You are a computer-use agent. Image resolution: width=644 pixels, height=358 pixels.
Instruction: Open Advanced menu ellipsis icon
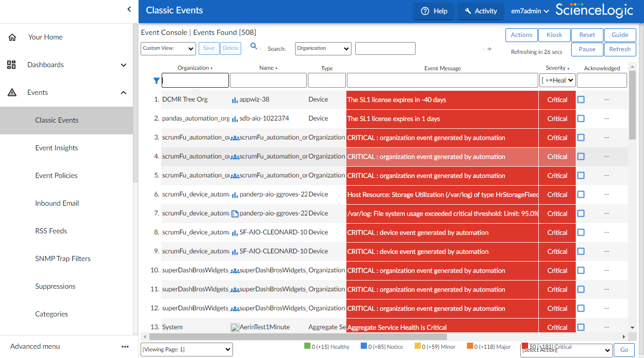pyautogui.click(x=125, y=347)
